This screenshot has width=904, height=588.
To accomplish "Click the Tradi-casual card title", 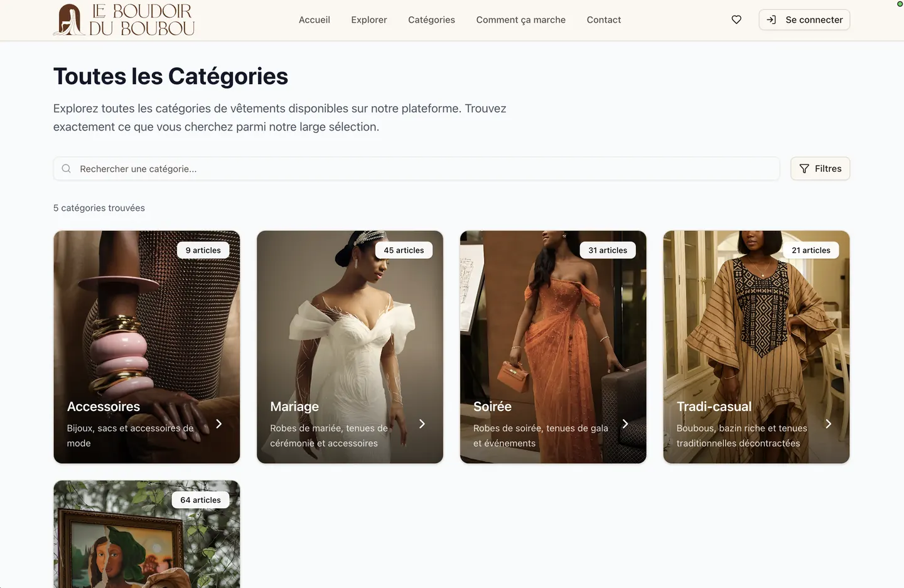I will tap(714, 407).
